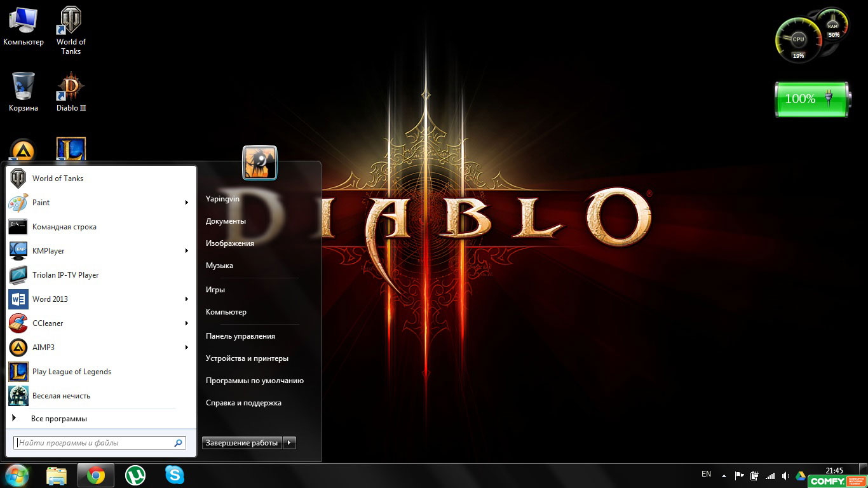
Task: Switch to Google Chrome on the taskbar
Action: pyautogui.click(x=96, y=475)
